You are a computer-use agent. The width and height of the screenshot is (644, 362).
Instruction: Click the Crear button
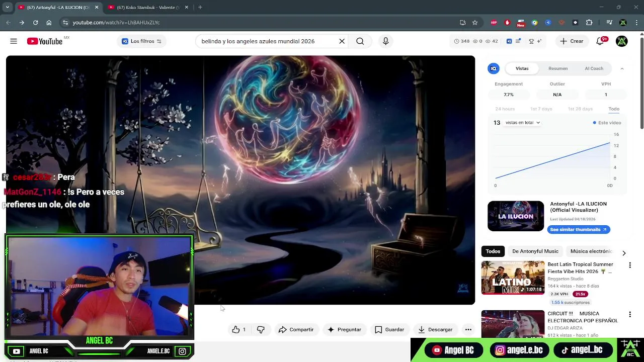(x=572, y=41)
